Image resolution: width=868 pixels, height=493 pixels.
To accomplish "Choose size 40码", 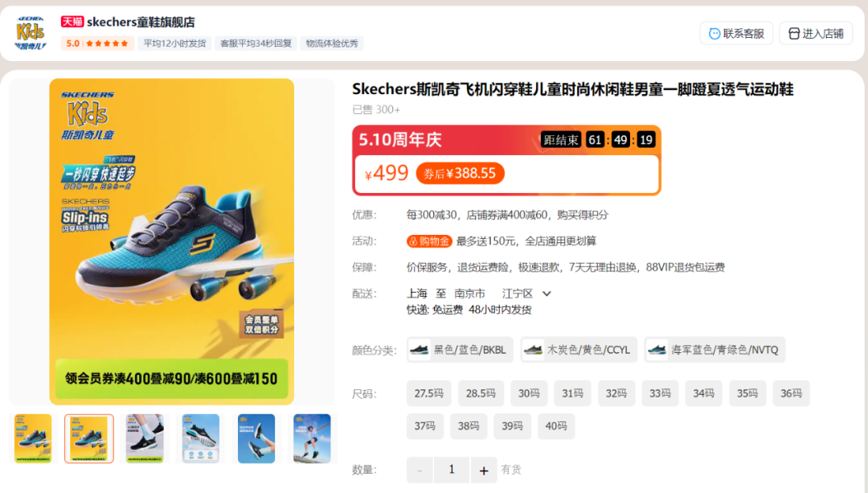I will 556,426.
